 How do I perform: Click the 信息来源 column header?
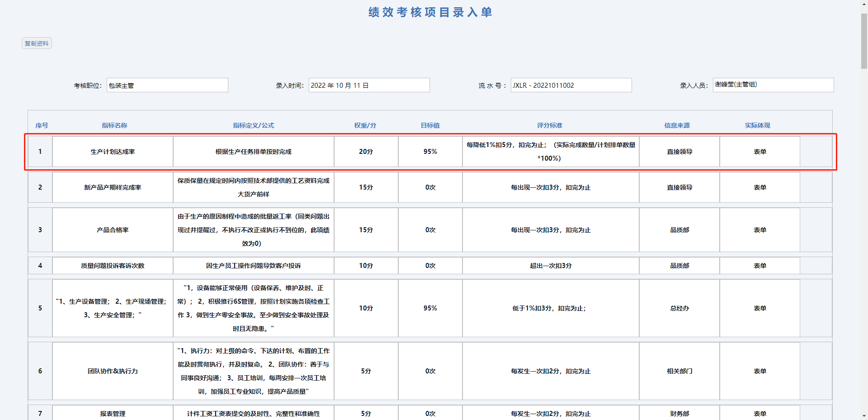tap(677, 125)
